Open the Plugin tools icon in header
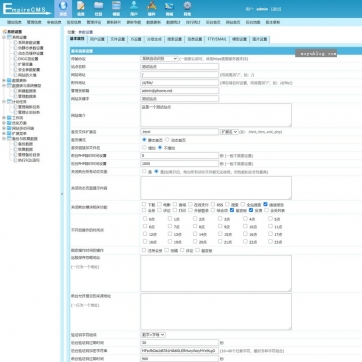 (x=152, y=8)
